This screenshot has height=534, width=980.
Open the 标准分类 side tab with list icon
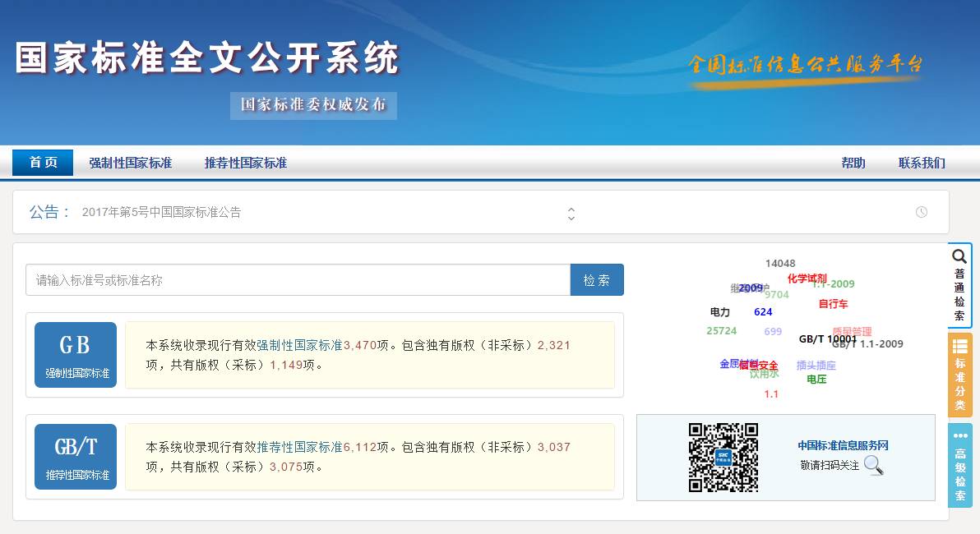[959, 375]
